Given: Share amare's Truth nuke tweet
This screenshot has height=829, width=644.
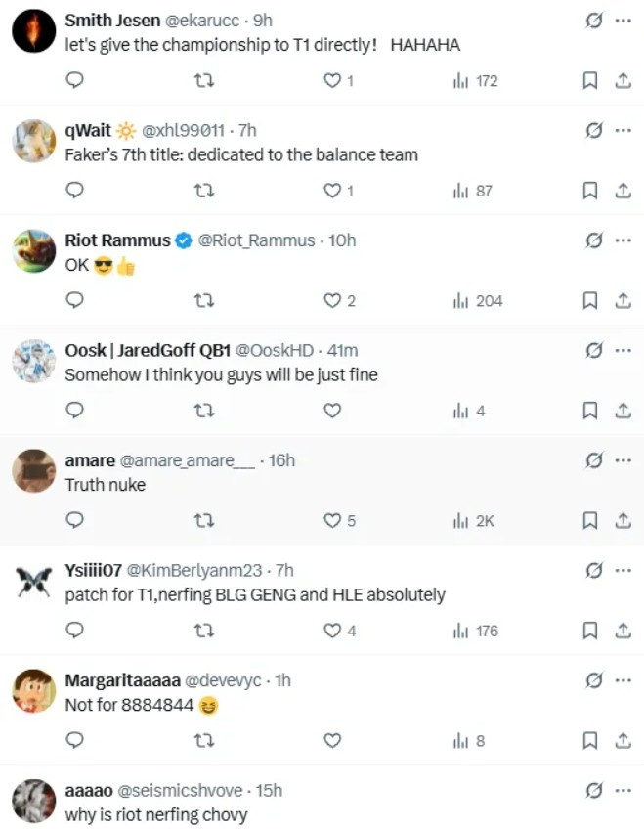Looking at the screenshot, I should tap(623, 521).
